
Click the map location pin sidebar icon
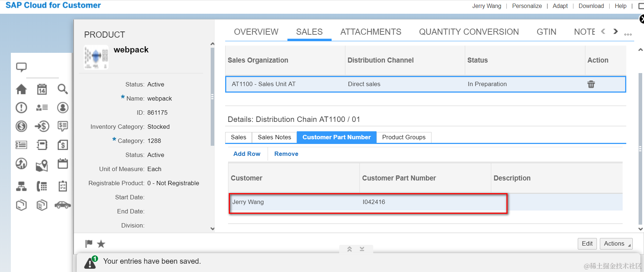pyautogui.click(x=42, y=165)
